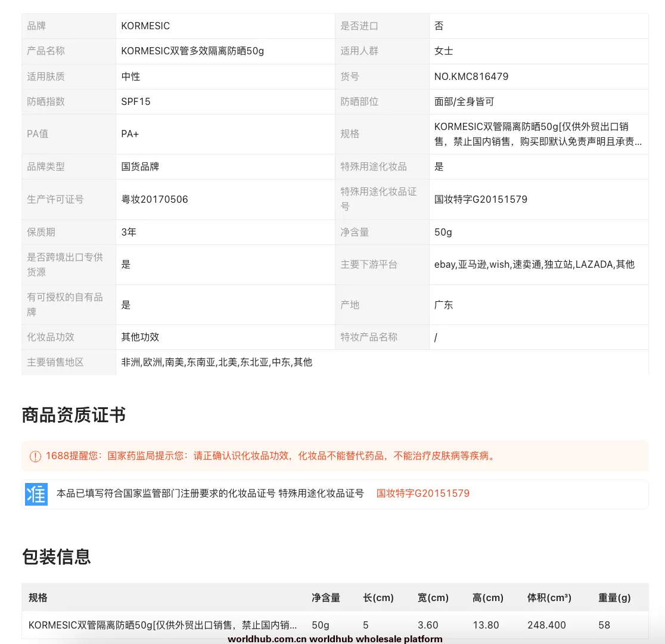Select the product name KORMESIC双管多效隔离防晒50g
The height and width of the screenshot is (644, 665).
(192, 51)
